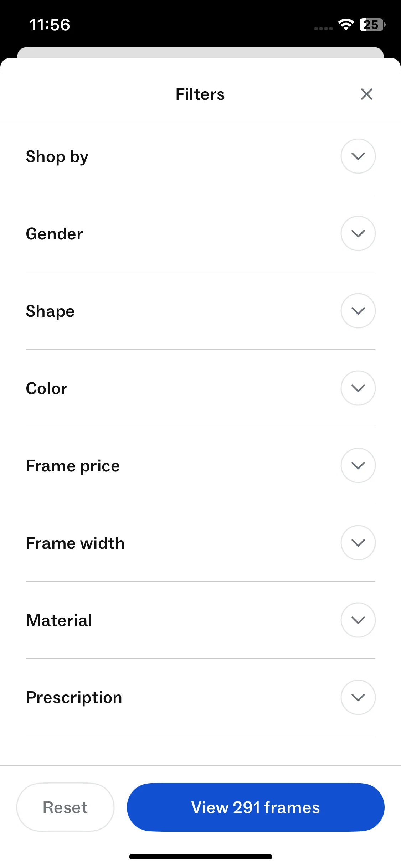
Task: Tap the Reset button
Action: point(65,807)
